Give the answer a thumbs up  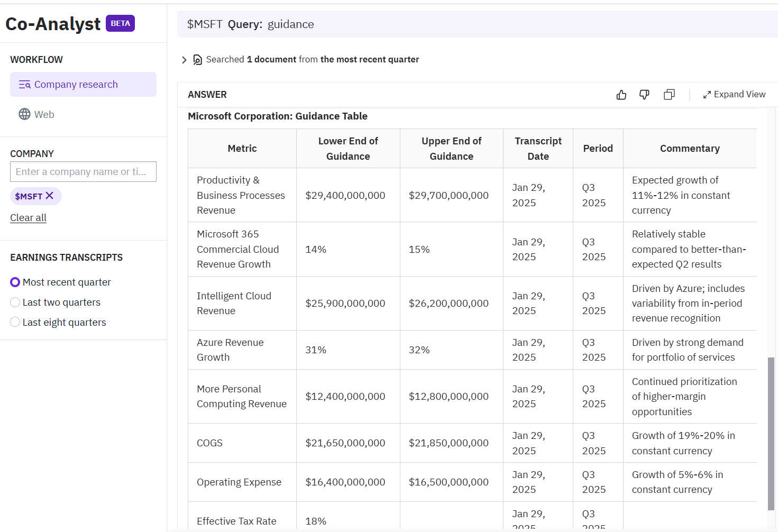(x=621, y=94)
